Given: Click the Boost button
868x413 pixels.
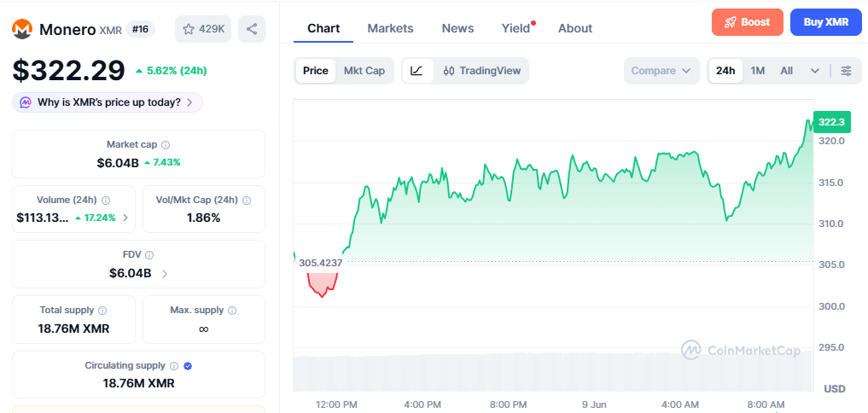Looking at the screenshot, I should tap(748, 22).
